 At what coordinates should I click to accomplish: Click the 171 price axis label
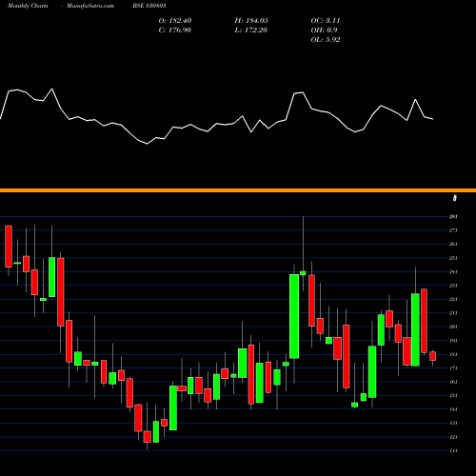453,368
